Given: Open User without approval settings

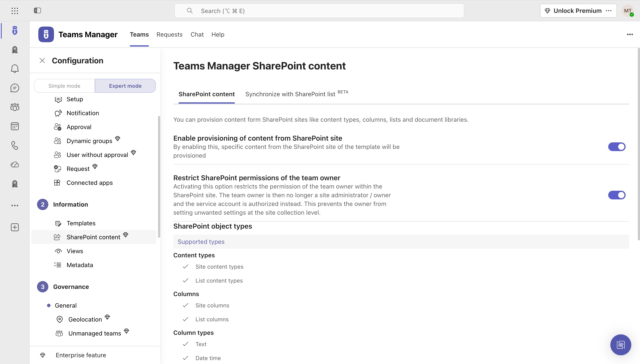Looking at the screenshot, I should click(97, 155).
